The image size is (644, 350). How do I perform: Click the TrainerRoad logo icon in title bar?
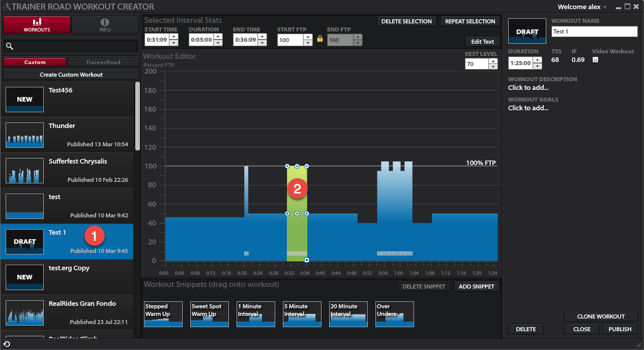(x=6, y=7)
